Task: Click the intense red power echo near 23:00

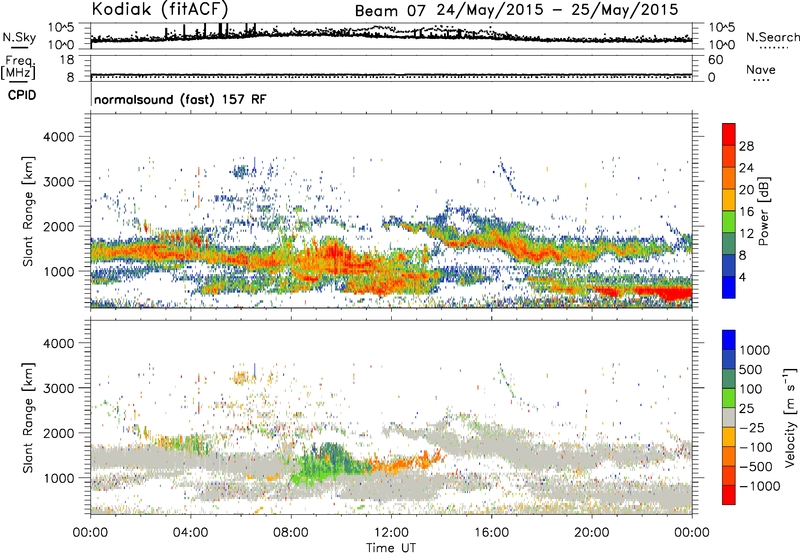Action: pos(673,294)
